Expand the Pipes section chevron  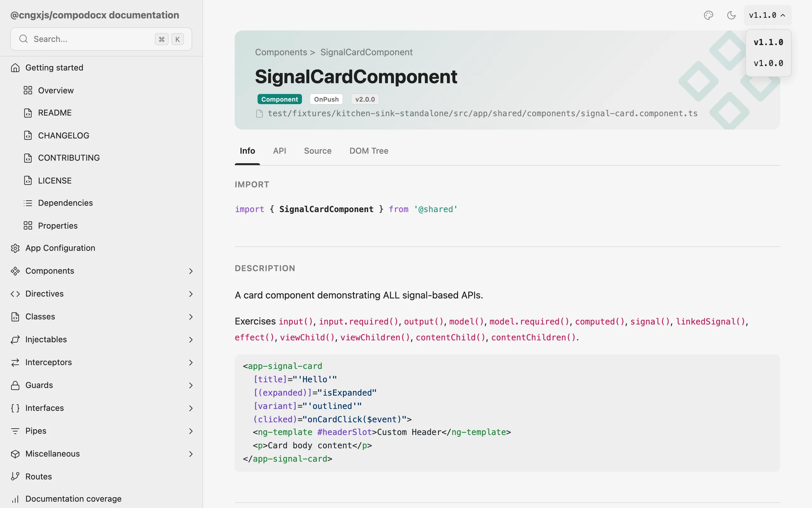coord(191,431)
